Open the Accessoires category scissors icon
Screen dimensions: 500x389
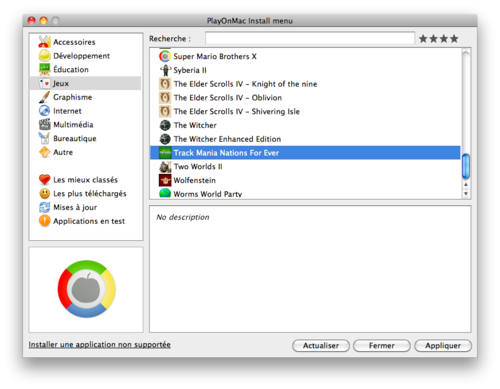(44, 42)
